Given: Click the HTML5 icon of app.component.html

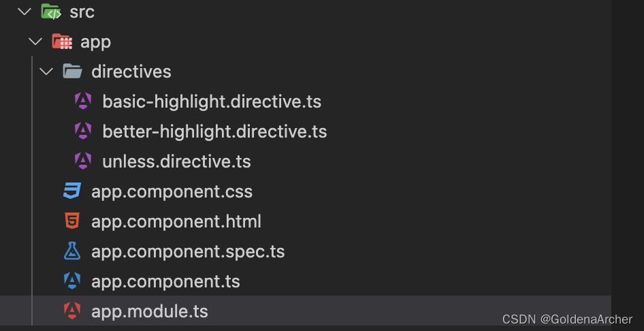Looking at the screenshot, I should tap(72, 221).
